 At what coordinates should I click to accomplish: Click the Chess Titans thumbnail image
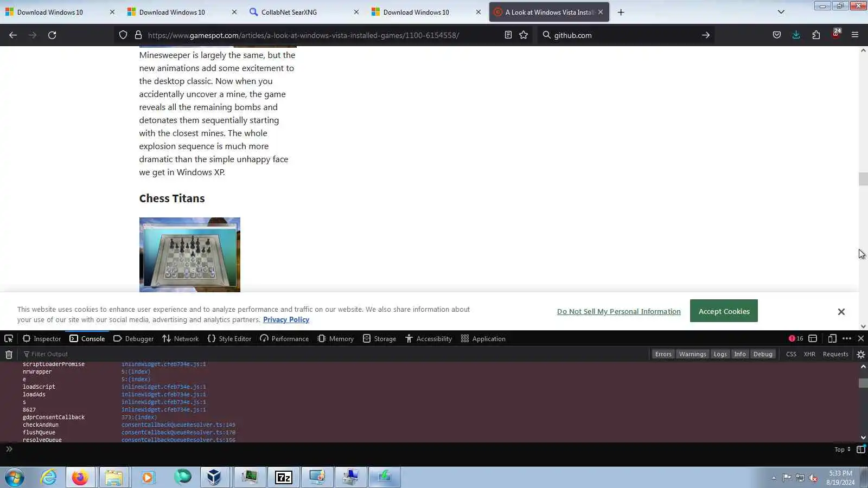189,255
